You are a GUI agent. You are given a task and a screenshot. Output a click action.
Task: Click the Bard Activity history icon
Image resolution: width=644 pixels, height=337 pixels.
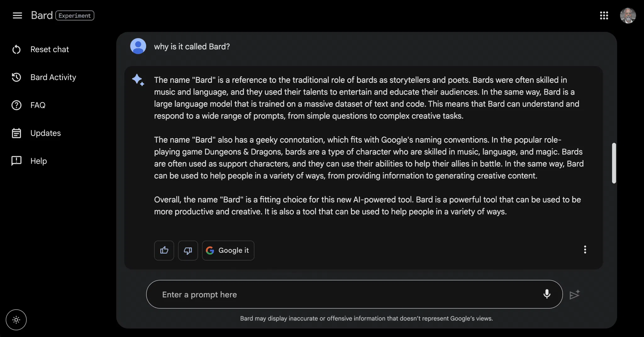point(16,77)
